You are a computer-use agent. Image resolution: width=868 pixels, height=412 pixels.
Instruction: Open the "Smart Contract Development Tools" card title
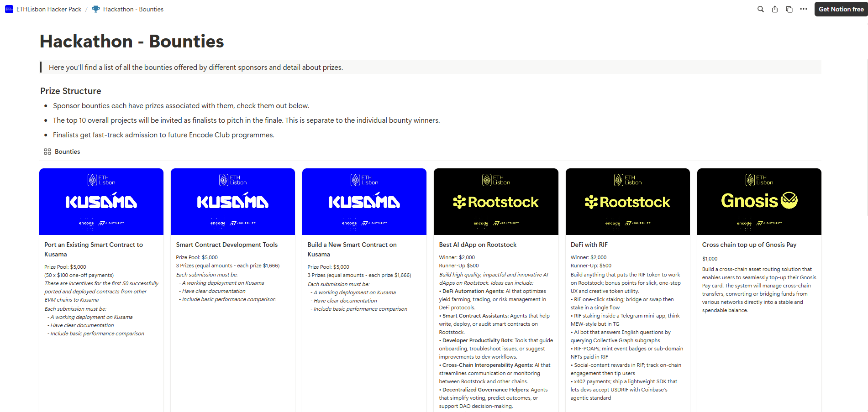point(227,245)
